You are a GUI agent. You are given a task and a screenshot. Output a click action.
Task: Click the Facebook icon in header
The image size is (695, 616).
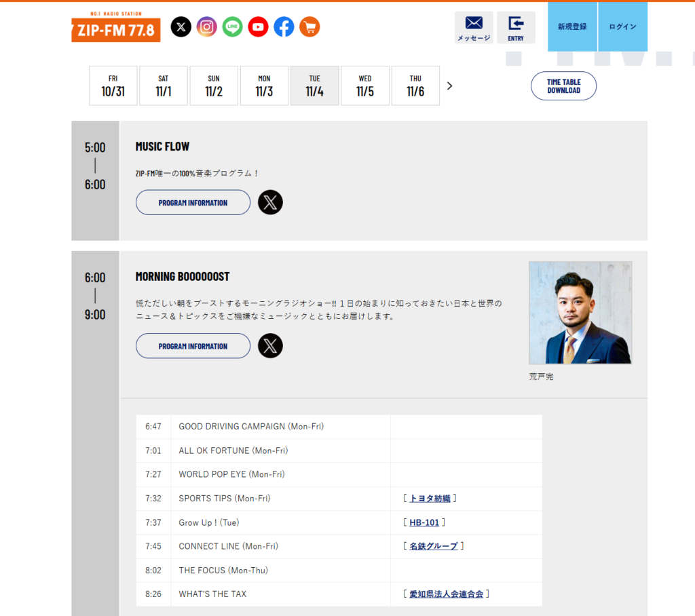click(284, 27)
